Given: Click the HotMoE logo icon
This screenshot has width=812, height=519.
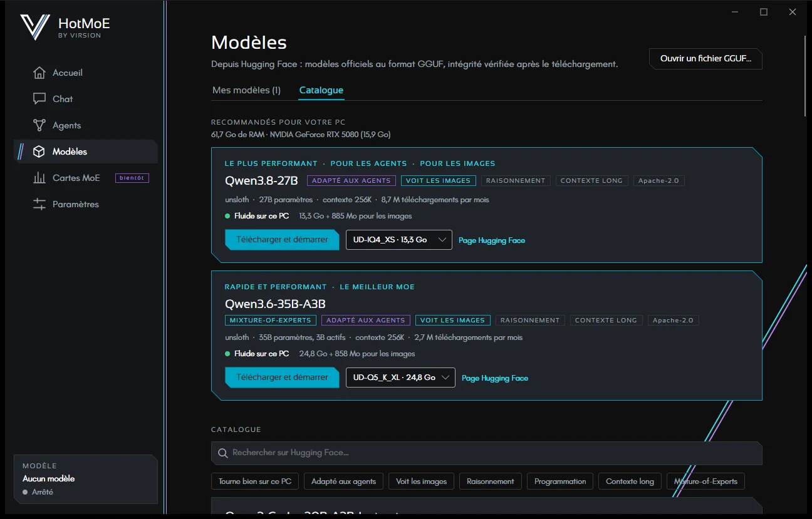Looking at the screenshot, I should coord(34,28).
